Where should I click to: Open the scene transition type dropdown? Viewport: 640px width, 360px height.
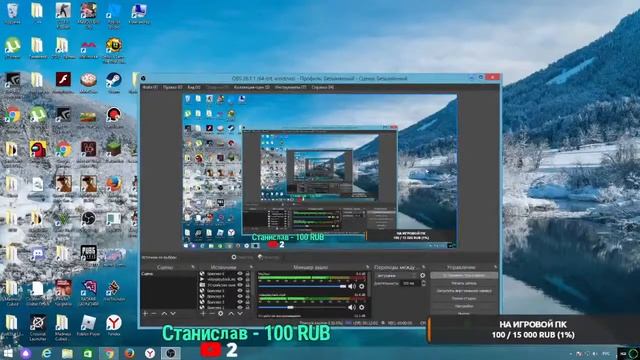pos(397,276)
